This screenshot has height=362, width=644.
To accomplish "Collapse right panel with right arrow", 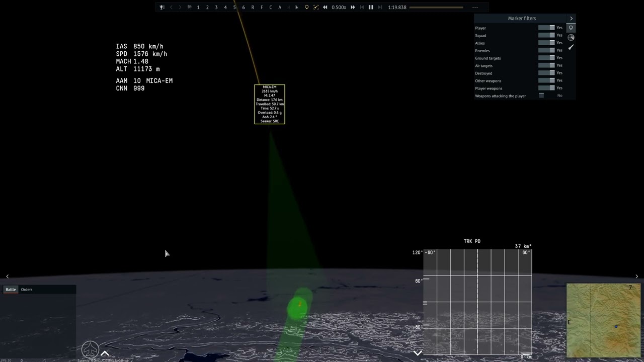I will coord(636,277).
